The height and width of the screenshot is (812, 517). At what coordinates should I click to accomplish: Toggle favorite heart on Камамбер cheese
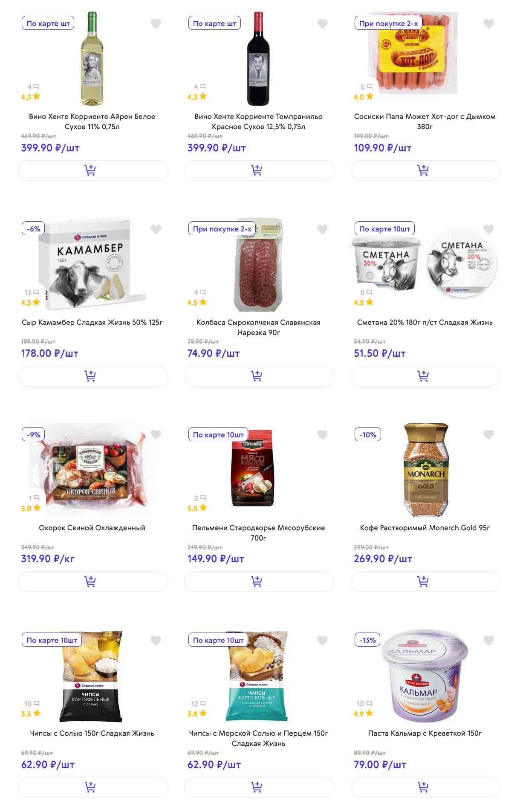156,229
